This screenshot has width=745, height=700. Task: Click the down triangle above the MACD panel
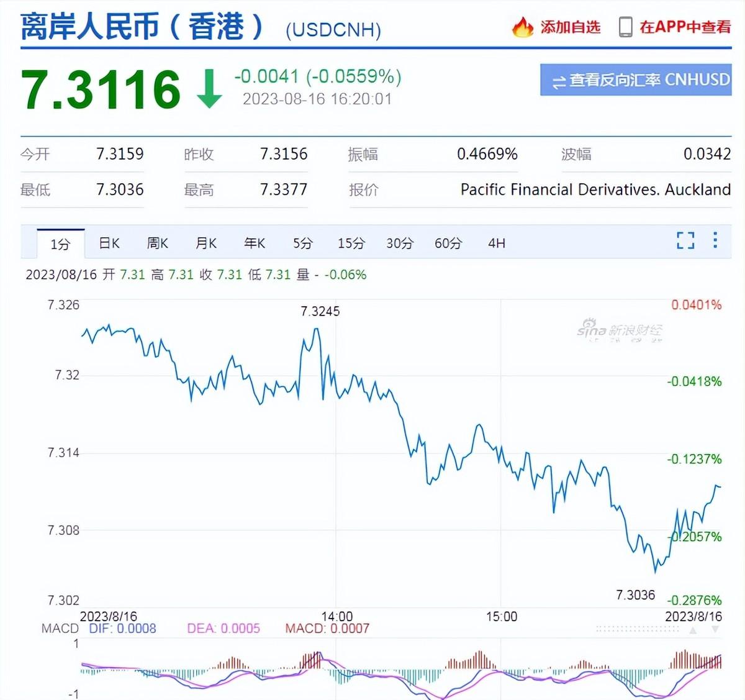715,630
